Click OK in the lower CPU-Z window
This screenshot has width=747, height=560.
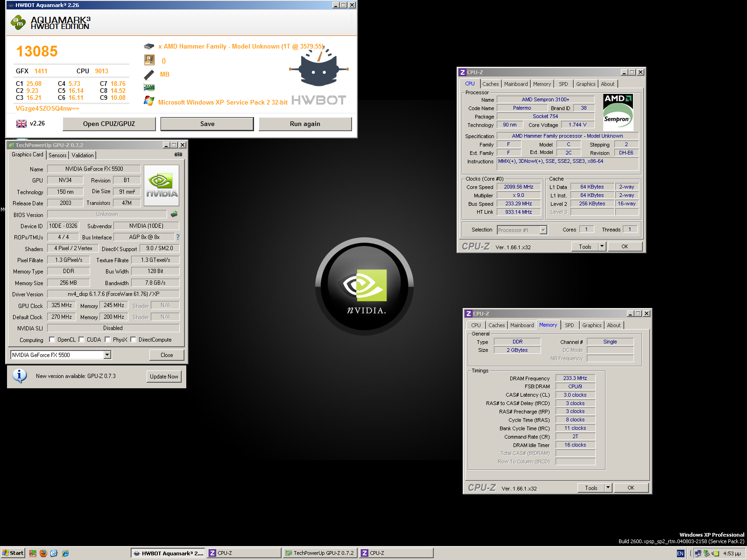[631, 488]
